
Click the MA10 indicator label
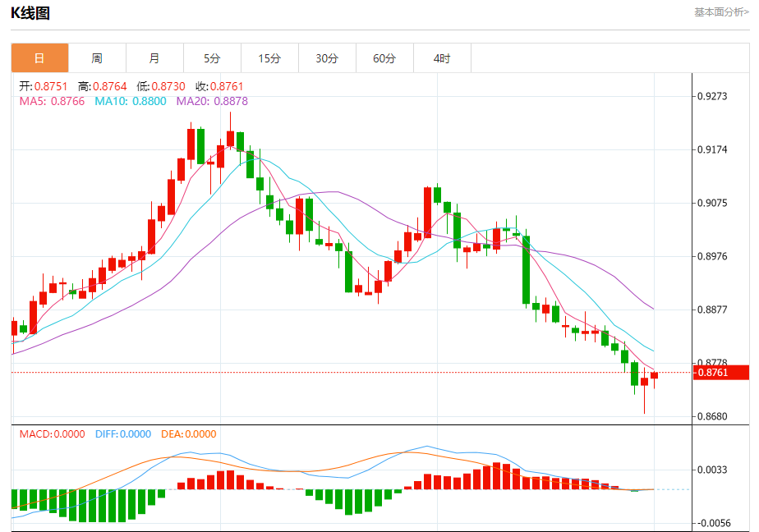[x=131, y=101]
